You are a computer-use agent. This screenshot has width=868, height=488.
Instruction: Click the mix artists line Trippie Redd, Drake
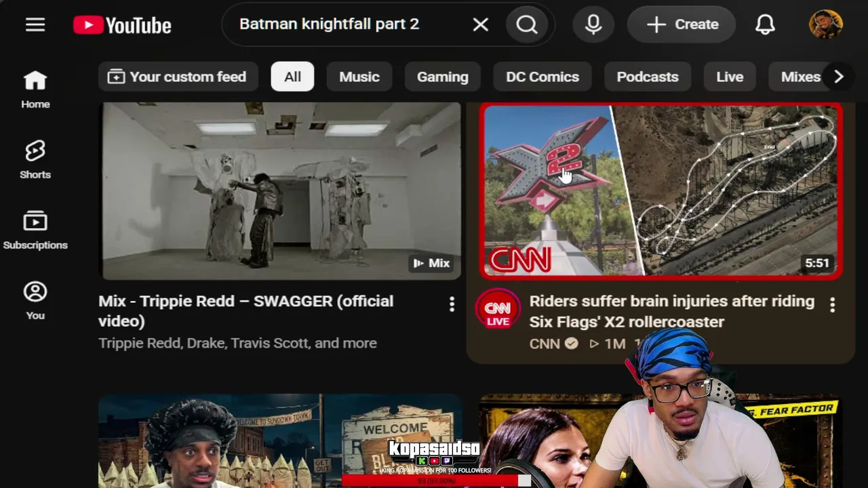[x=237, y=343]
